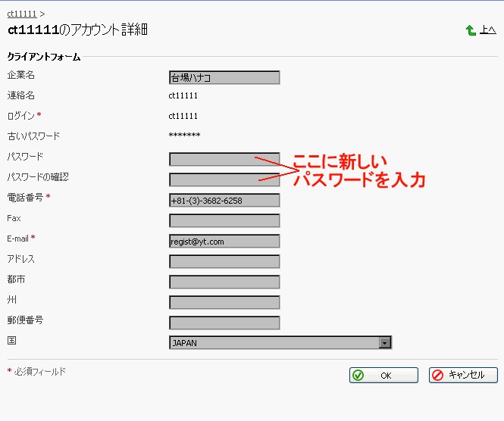The width and height of the screenshot is (504, 421).
Task: Focus the 企業名 field containing 台場ハナコ
Action: click(224, 77)
